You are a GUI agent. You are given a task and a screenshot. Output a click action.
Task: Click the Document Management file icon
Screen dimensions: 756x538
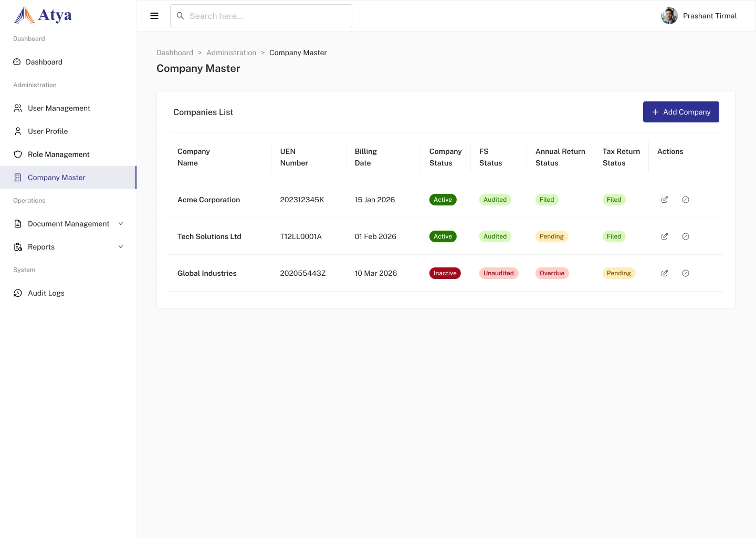tap(18, 224)
